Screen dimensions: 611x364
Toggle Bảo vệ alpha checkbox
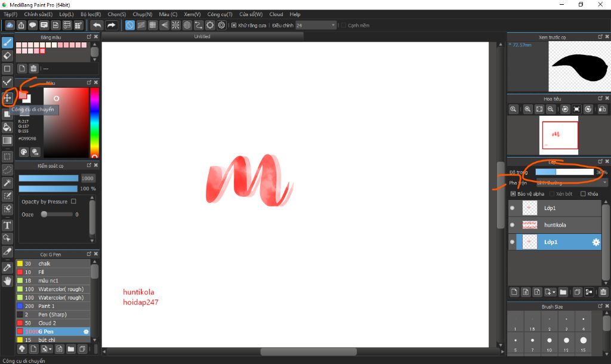coord(513,194)
